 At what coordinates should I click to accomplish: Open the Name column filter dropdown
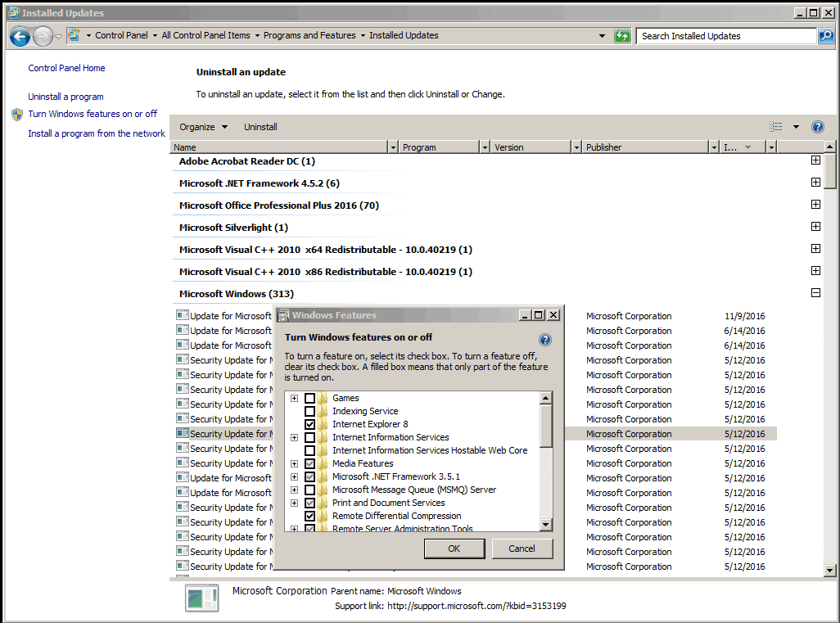[393, 147]
